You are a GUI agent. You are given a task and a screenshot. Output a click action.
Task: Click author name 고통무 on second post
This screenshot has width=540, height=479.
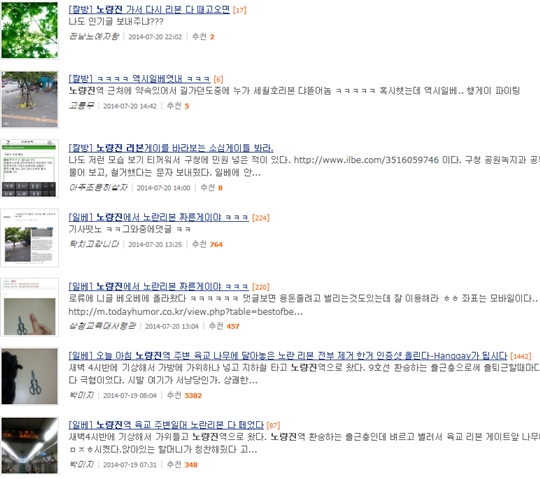click(x=81, y=106)
